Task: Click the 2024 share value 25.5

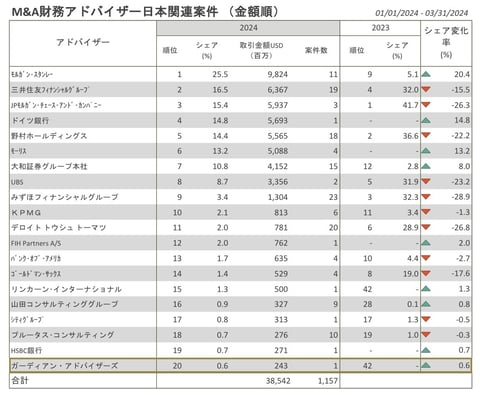Action: tap(220, 74)
